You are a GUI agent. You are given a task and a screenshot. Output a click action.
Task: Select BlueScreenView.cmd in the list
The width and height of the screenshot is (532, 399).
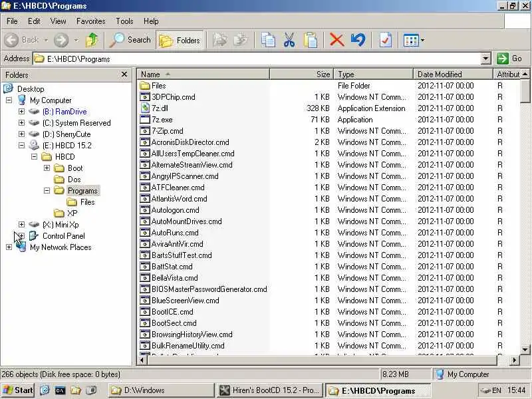tap(186, 301)
